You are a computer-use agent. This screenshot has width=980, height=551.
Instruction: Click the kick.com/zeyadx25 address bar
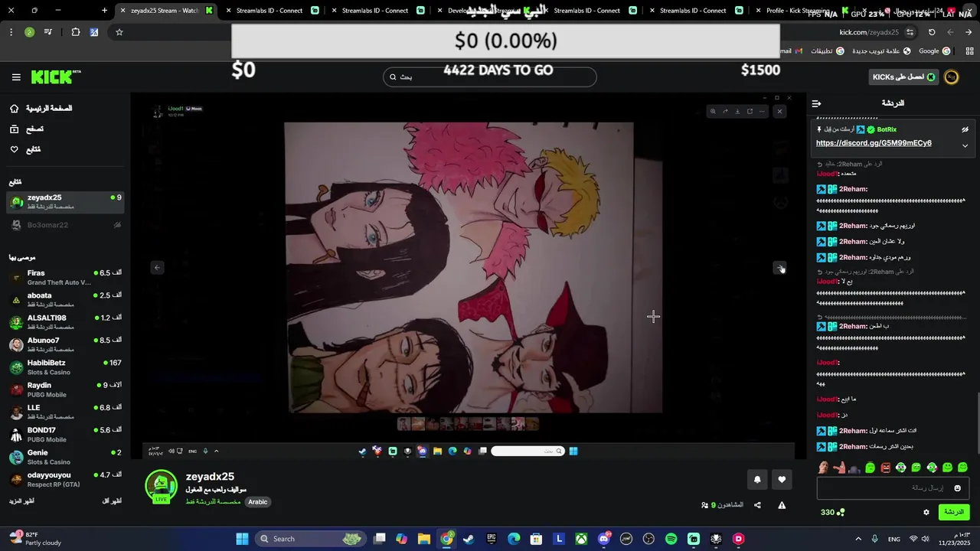pos(869,32)
